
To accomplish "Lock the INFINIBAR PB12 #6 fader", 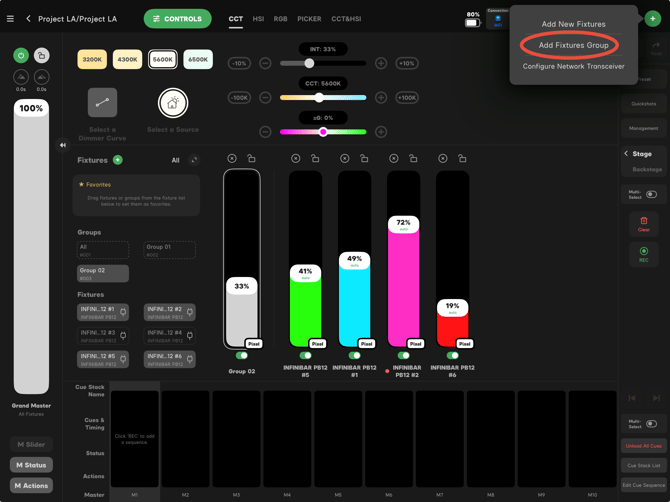I will 462,159.
